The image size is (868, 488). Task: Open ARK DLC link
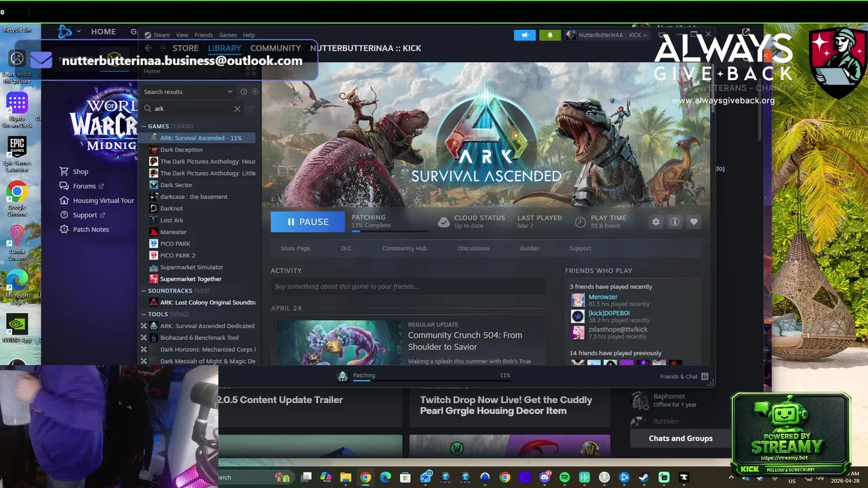346,248
